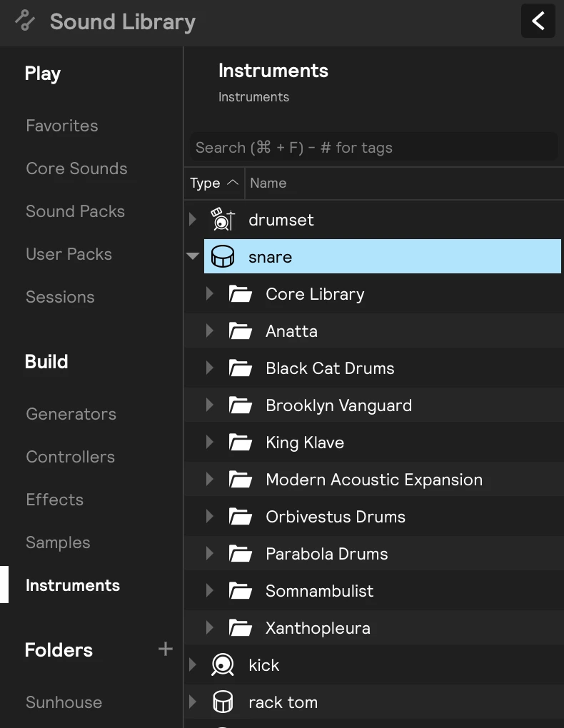The height and width of the screenshot is (728, 564).
Task: Open Sound Packs in sidebar
Action: (x=75, y=211)
